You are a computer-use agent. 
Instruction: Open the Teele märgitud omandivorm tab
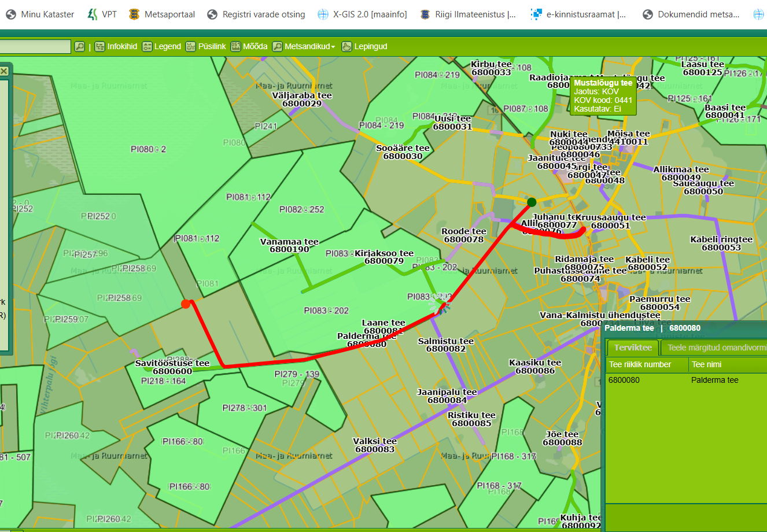[716, 348]
